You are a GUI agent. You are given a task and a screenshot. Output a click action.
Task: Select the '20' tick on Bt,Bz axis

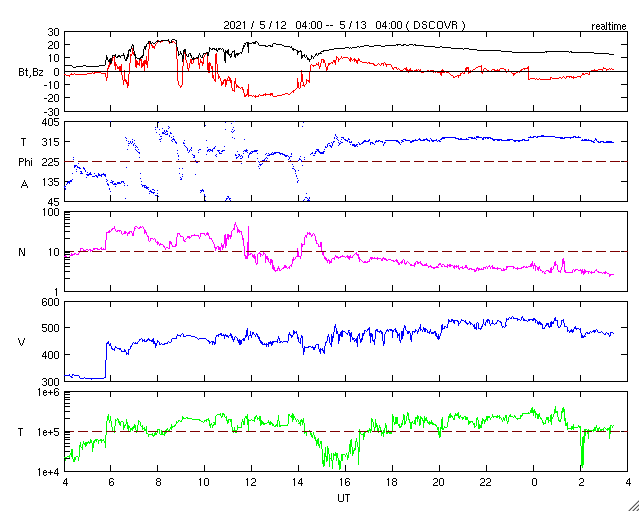tap(53, 45)
